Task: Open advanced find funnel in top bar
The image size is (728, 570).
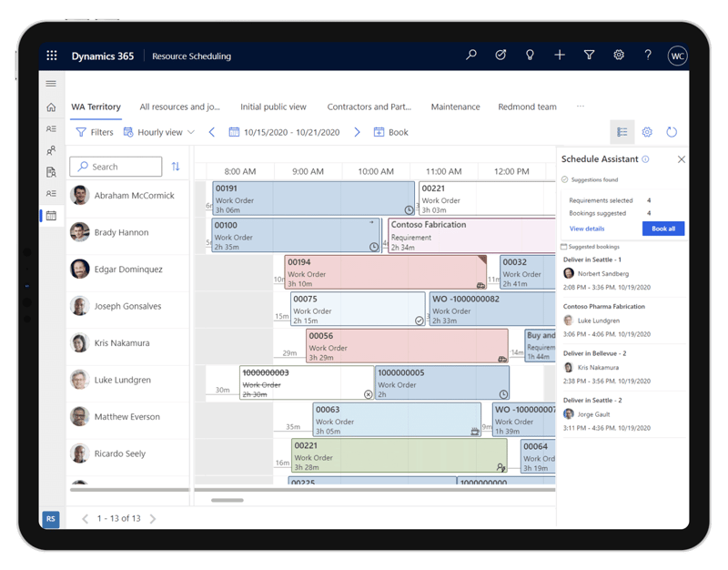Action: click(589, 56)
